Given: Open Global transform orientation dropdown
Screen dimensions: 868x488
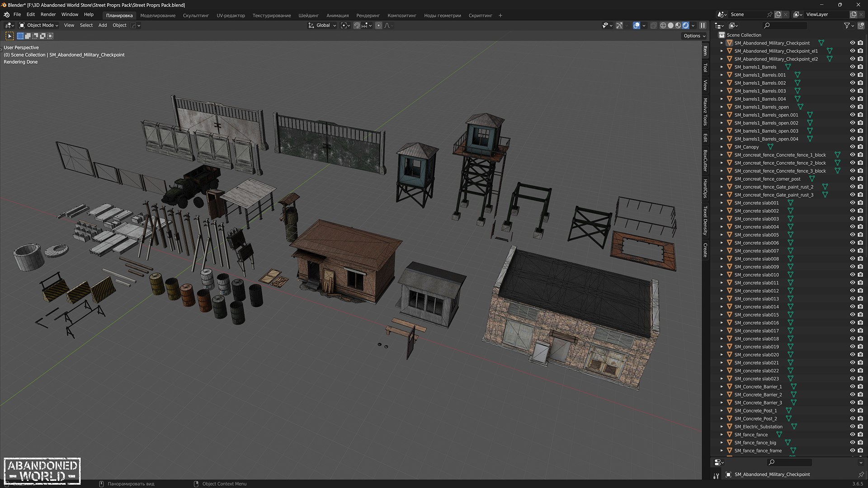Looking at the screenshot, I should [322, 25].
